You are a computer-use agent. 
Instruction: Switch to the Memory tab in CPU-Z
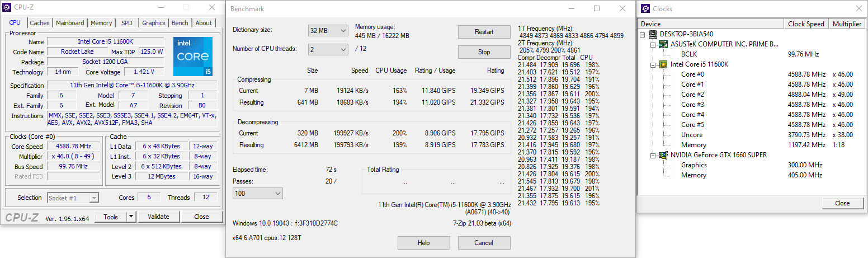click(x=101, y=23)
